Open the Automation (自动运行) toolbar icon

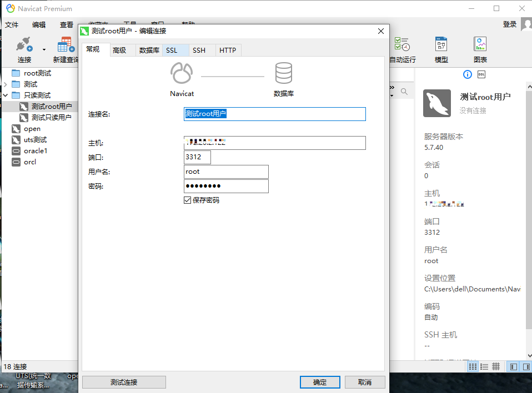(x=402, y=44)
